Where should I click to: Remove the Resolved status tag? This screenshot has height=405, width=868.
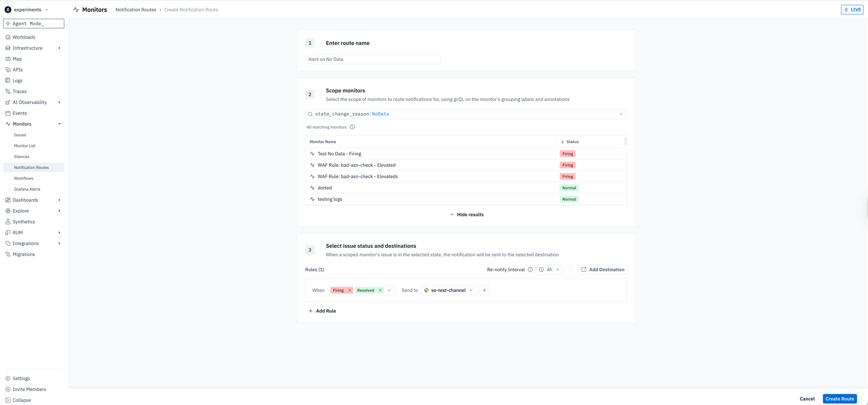380,290
